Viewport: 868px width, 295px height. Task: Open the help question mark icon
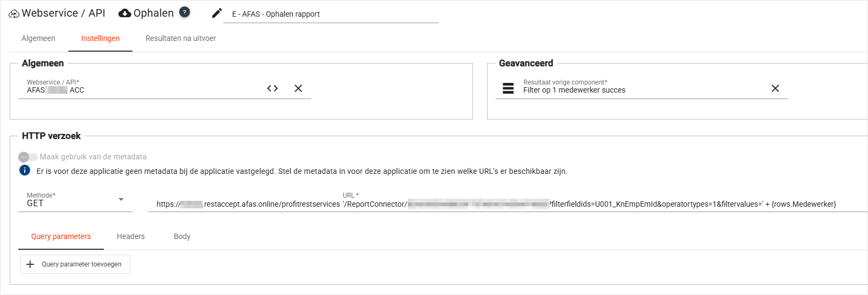(x=185, y=12)
